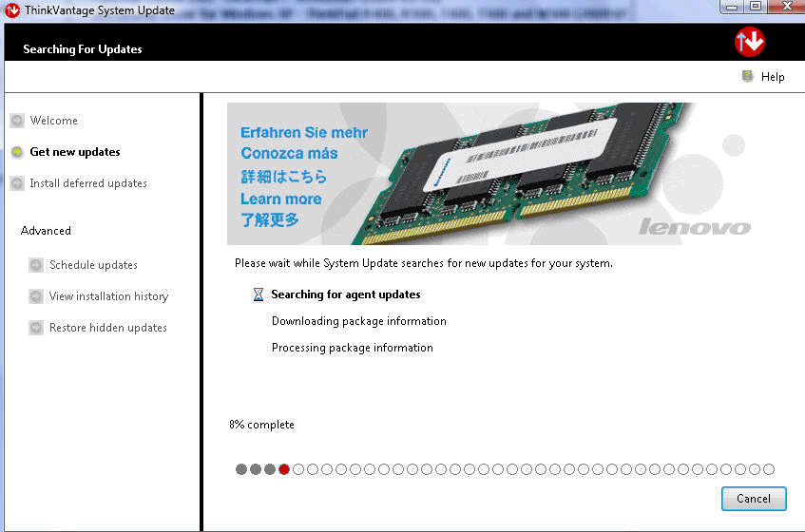Click the ThinkVantage title bar app icon
Screen dimensions: 805x532
click(x=12, y=10)
